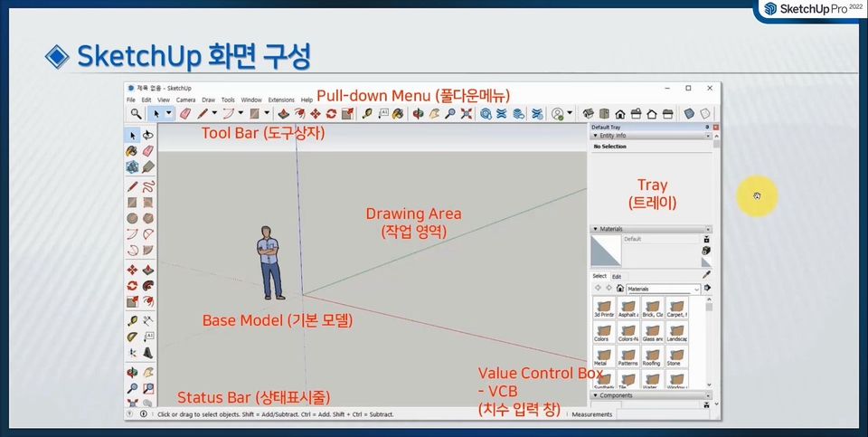Go to the materials home list button
The image size is (868, 437).
click(x=620, y=289)
